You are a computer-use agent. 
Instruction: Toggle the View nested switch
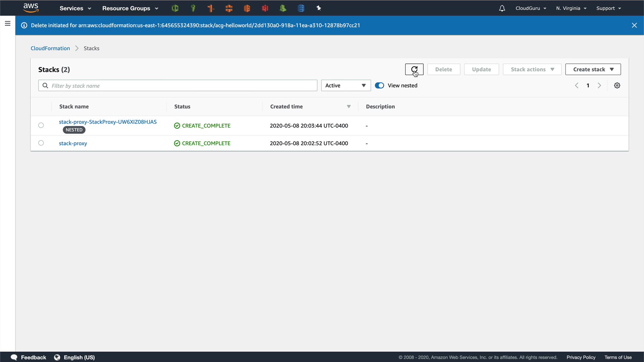[379, 85]
